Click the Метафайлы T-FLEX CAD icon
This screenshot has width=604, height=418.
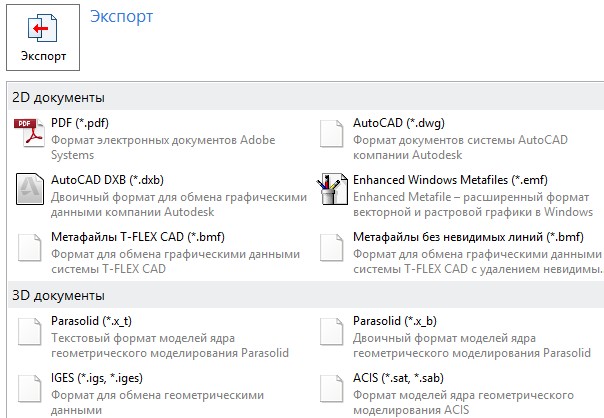coord(30,247)
